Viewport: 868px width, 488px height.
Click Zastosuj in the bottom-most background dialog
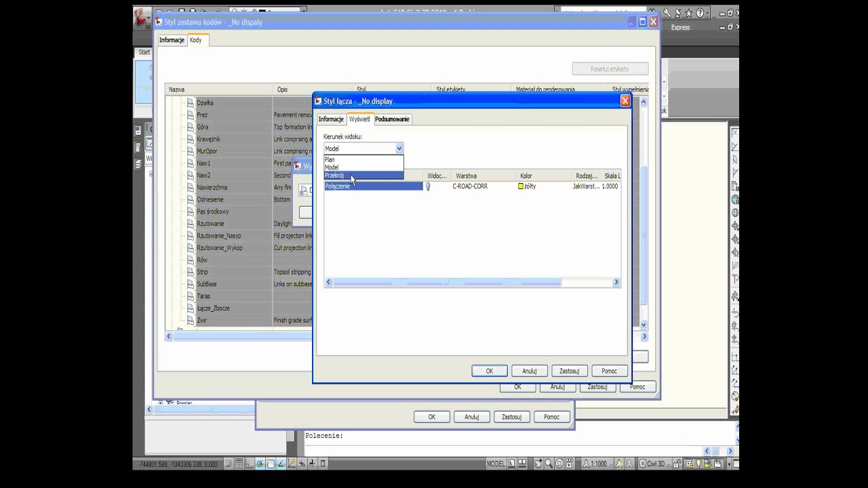511,417
